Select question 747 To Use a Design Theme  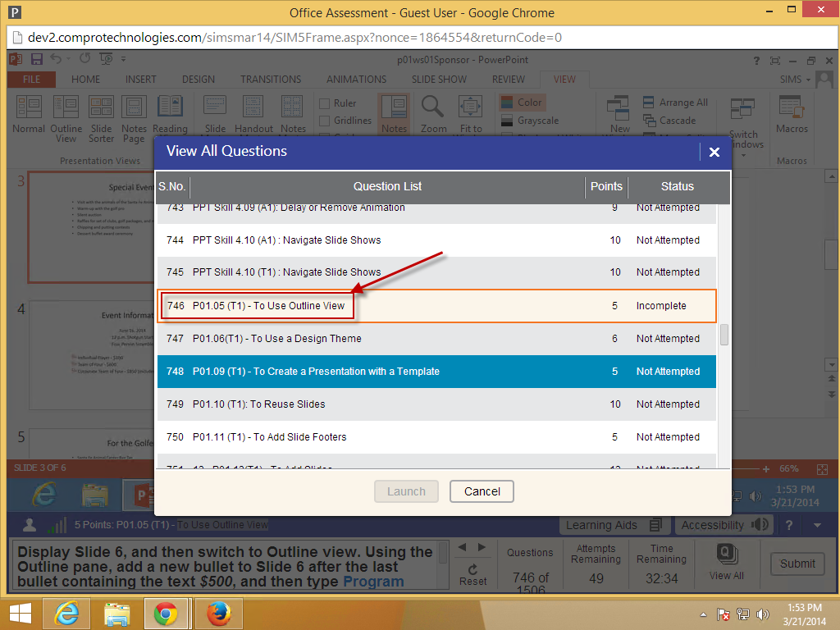[436, 339]
